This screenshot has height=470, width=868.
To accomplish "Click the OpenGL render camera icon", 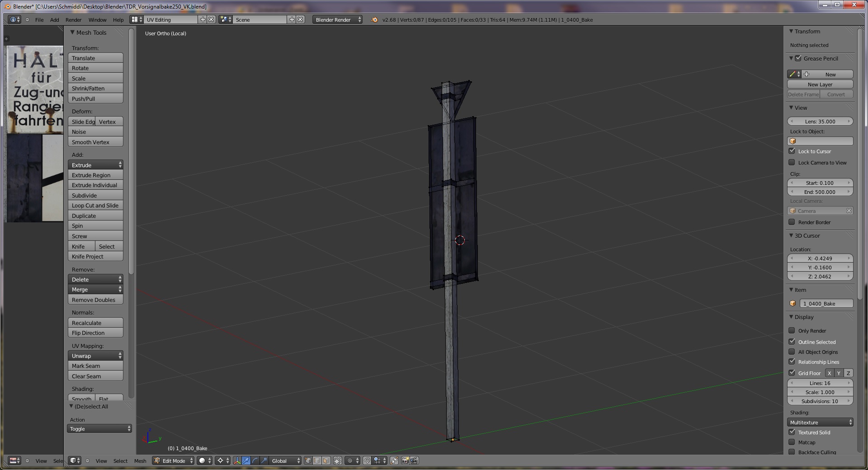I will pos(405,461).
